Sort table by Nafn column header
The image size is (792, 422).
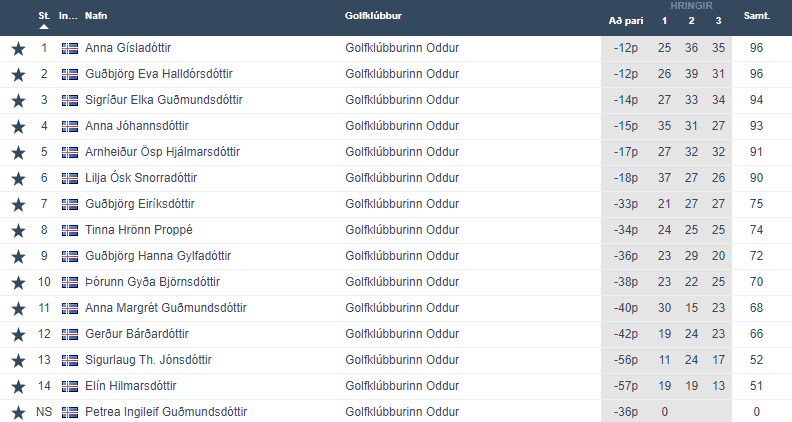coord(96,16)
